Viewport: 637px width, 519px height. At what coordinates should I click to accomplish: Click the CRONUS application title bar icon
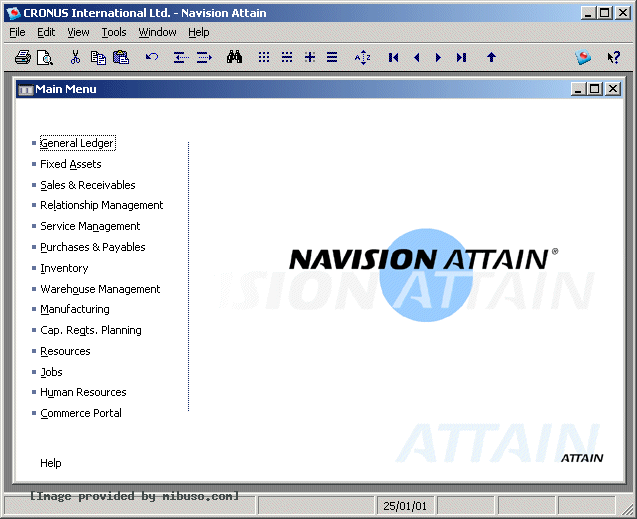click(13, 13)
